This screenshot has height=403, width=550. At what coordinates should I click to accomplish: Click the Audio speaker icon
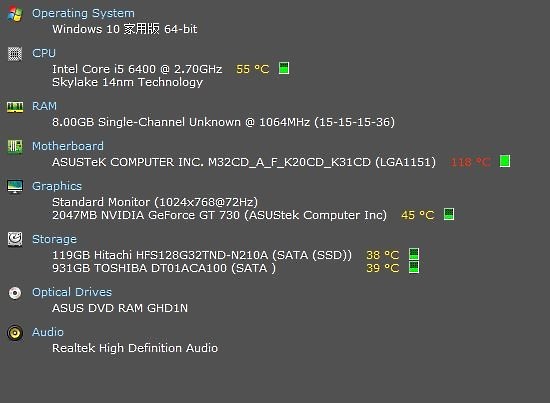click(x=15, y=333)
